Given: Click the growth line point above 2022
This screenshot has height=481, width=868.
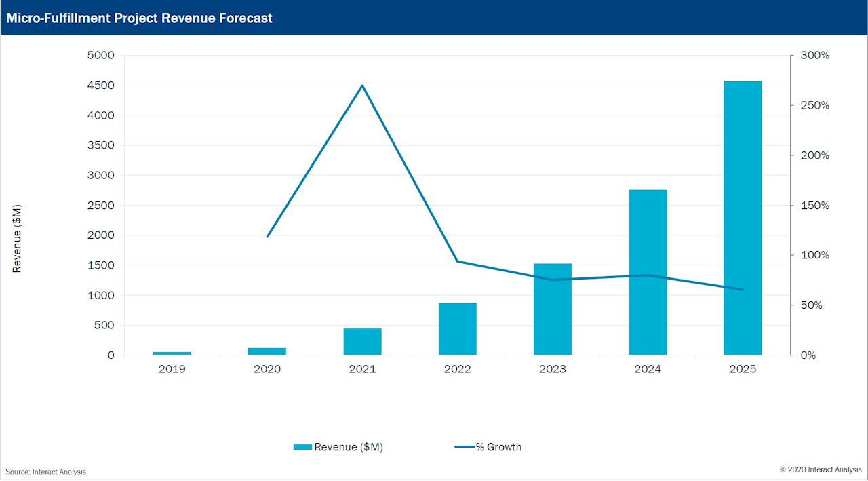Looking at the screenshot, I should pyautogui.click(x=457, y=261).
